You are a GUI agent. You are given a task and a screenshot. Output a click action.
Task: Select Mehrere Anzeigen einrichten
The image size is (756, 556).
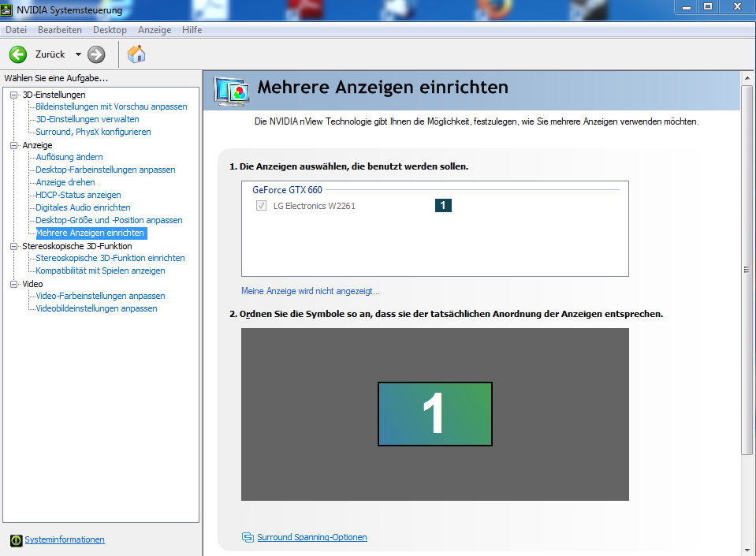[x=91, y=233]
